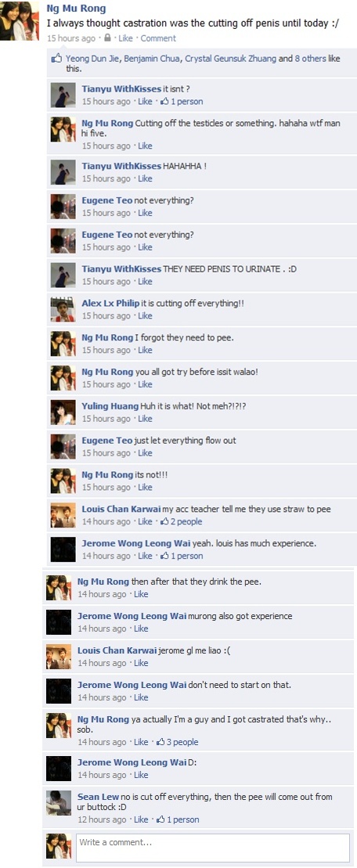
Task: Like Sean Lew's comment about buttock
Action: click(x=141, y=819)
